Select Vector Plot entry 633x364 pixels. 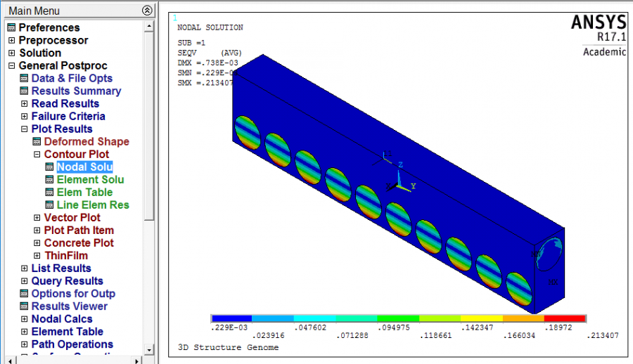[x=72, y=218]
